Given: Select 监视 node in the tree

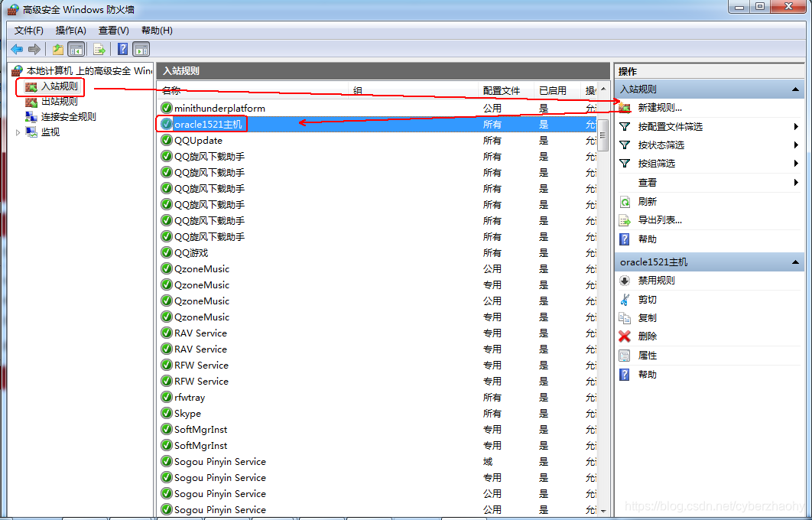Looking at the screenshot, I should tap(50, 132).
